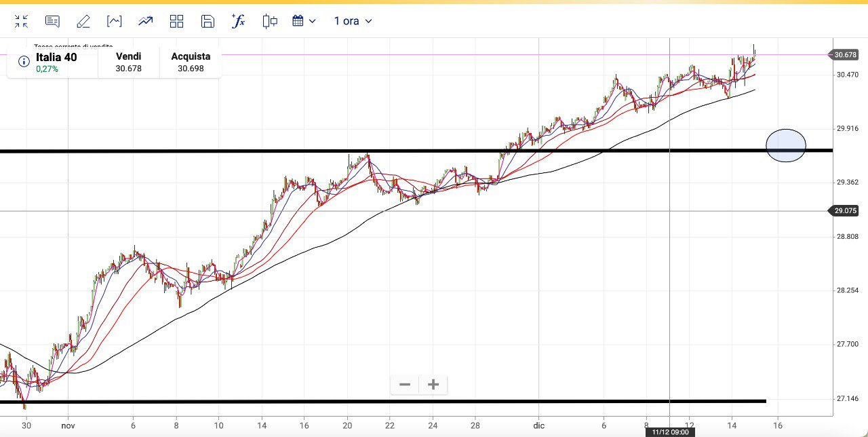Open the bracketed chart line icon
The image size is (868, 437).
115,21
